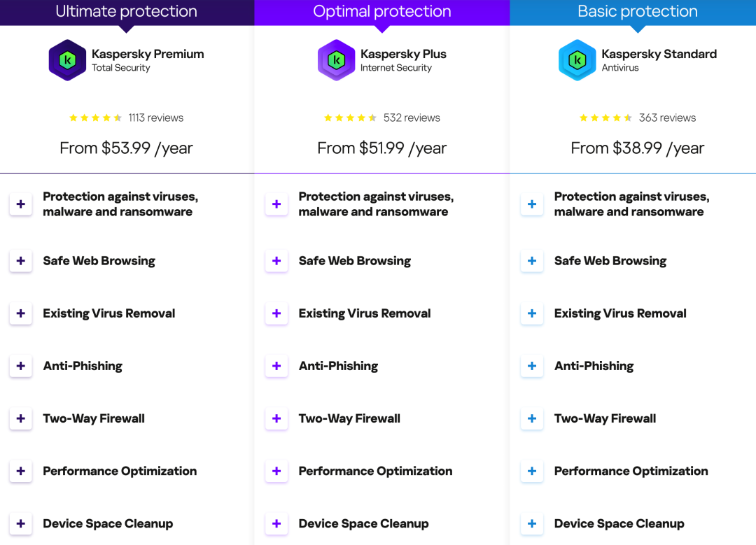The width and height of the screenshot is (756, 545).
Task: Select the Optimal protection header tab
Action: (382, 12)
